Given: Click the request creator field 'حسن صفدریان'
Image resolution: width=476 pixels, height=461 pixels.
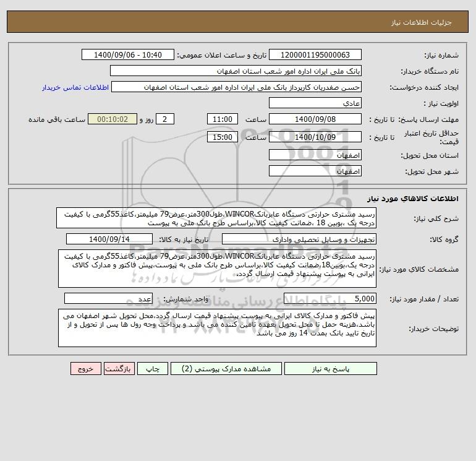Looking at the screenshot, I should pos(236,87).
